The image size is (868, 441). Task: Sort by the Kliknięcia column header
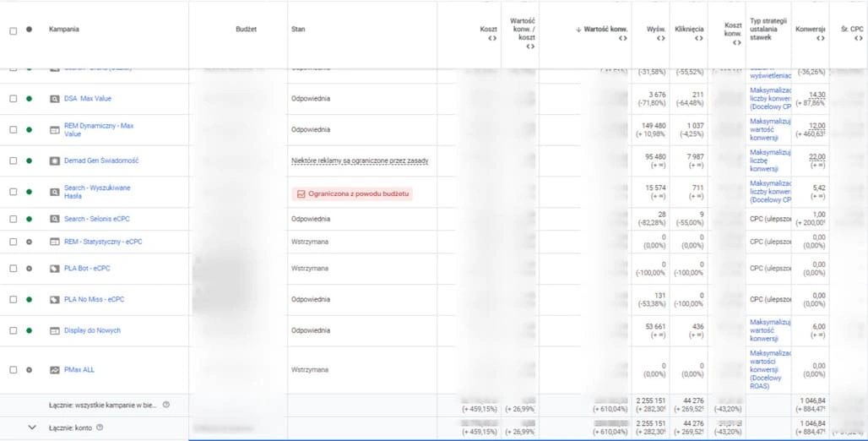(689, 29)
